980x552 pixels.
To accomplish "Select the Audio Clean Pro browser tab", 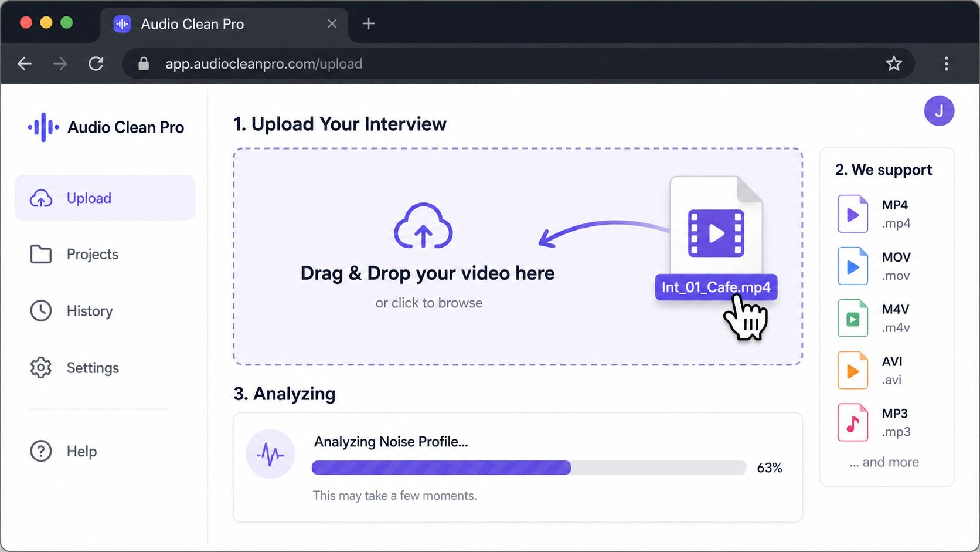I will pyautogui.click(x=224, y=24).
